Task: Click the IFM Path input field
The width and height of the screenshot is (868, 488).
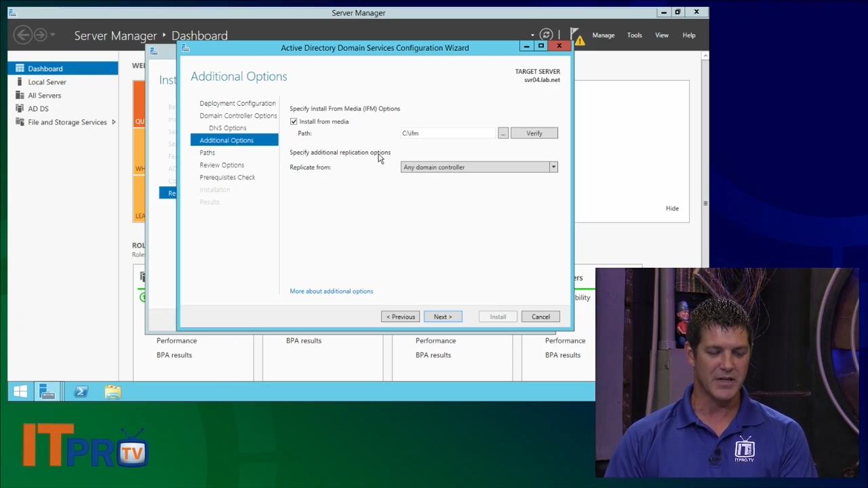Action: [448, 134]
